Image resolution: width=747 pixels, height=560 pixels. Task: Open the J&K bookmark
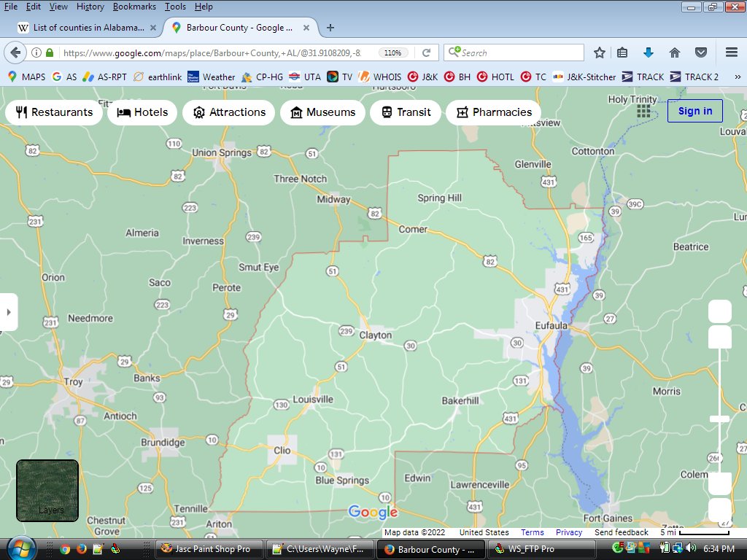coord(422,77)
